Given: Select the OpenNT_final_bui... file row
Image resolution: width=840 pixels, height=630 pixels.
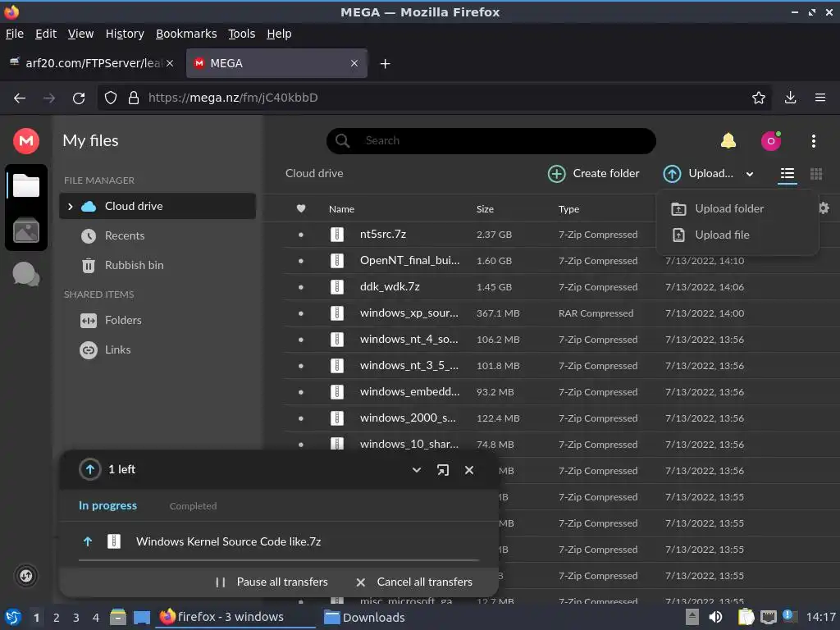Looking at the screenshot, I should coord(561,261).
